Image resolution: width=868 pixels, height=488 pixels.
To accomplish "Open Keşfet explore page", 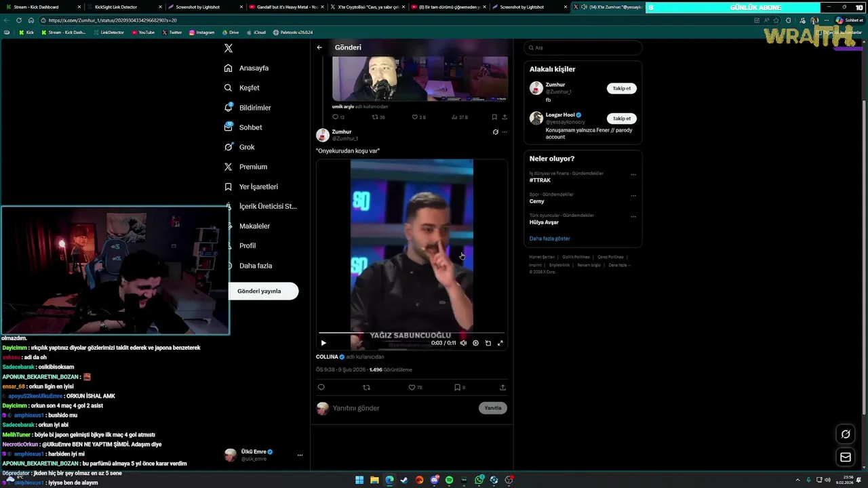I will [241, 87].
